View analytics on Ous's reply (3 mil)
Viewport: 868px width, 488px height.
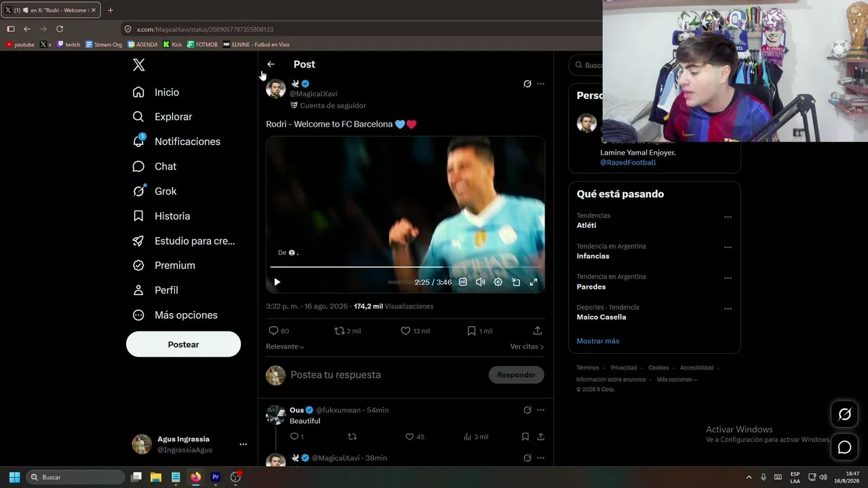pyautogui.click(x=475, y=437)
